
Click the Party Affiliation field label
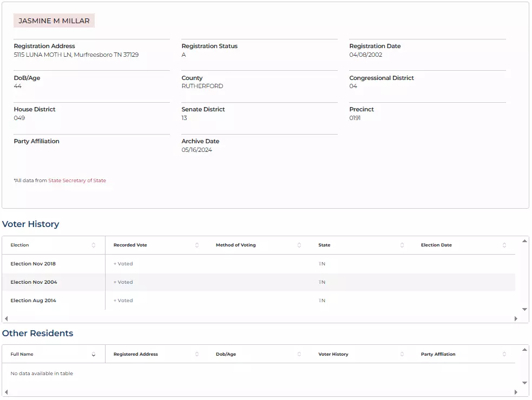pyautogui.click(x=37, y=142)
